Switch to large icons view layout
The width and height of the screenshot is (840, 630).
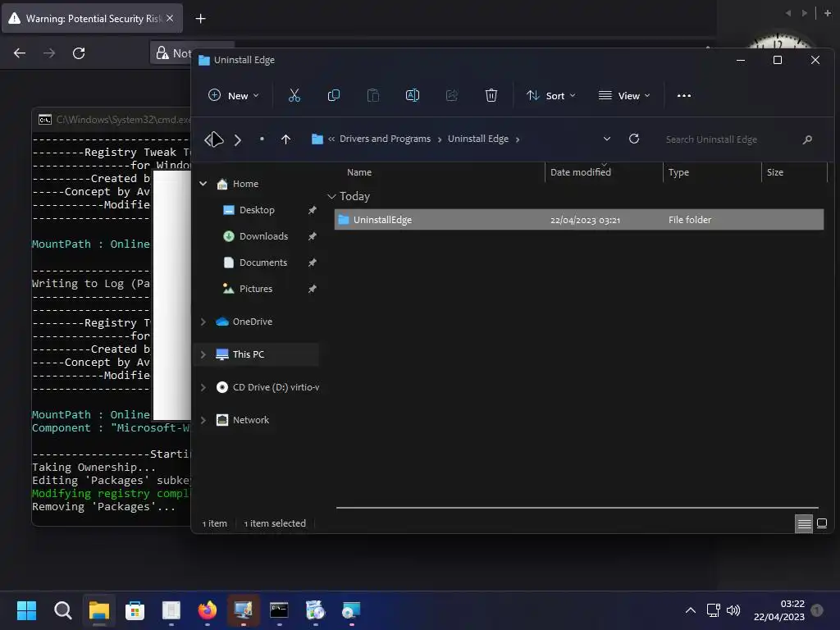(822, 523)
